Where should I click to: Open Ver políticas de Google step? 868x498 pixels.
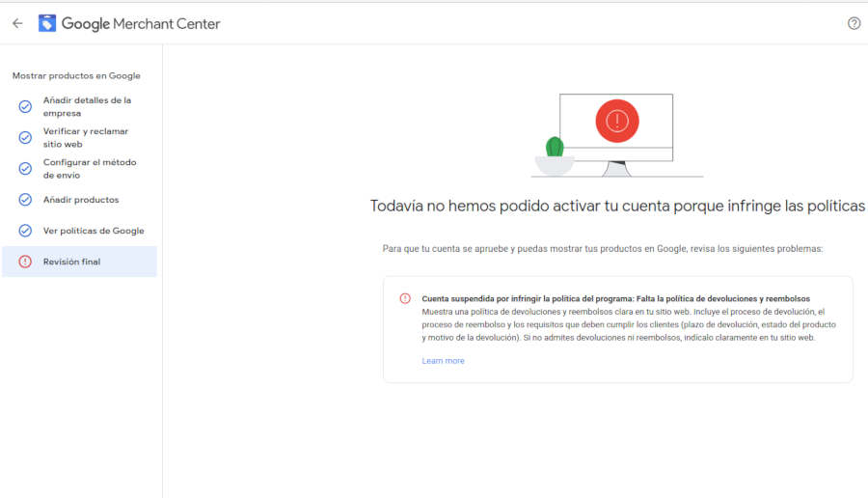pos(79,231)
